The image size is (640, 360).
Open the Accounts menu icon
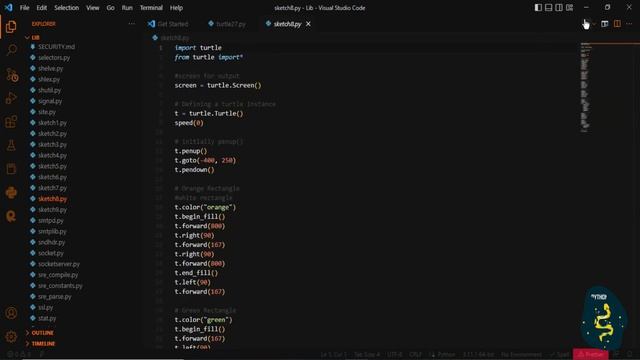tap(11, 313)
